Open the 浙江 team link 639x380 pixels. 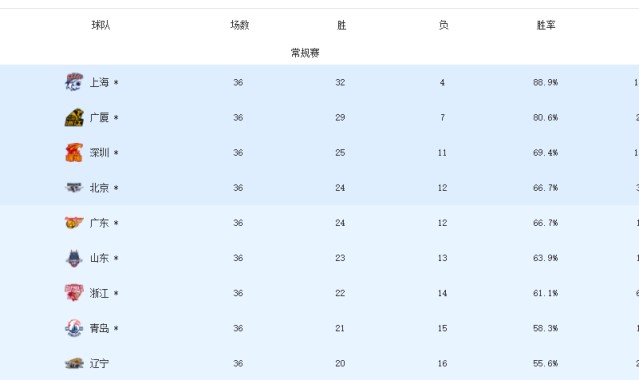[99, 293]
